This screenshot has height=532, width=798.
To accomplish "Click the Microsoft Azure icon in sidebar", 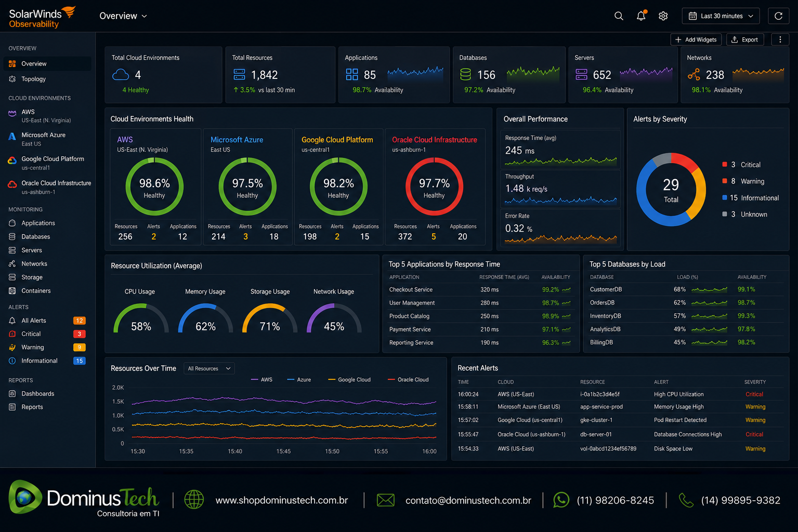I will pos(12,137).
